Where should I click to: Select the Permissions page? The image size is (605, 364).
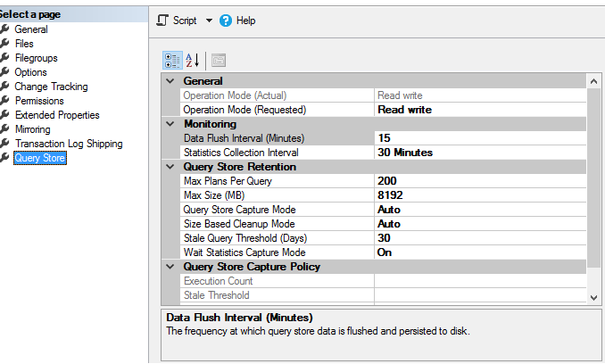point(38,101)
